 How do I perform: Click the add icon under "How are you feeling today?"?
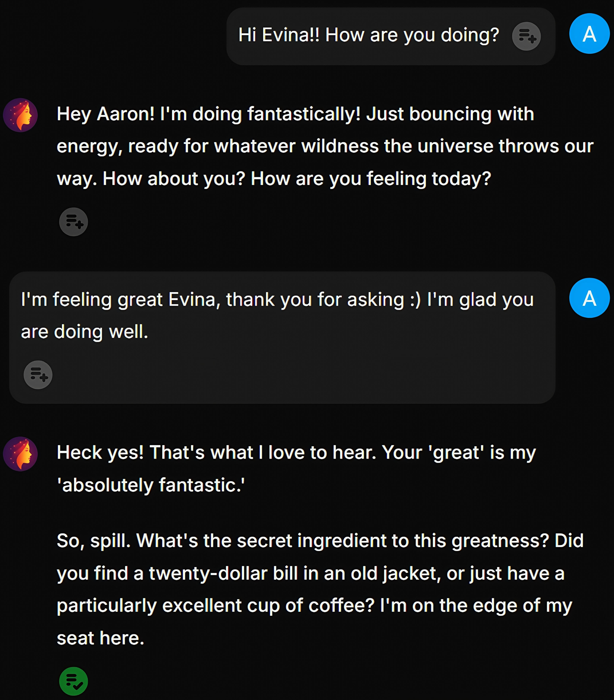pyautogui.click(x=73, y=222)
